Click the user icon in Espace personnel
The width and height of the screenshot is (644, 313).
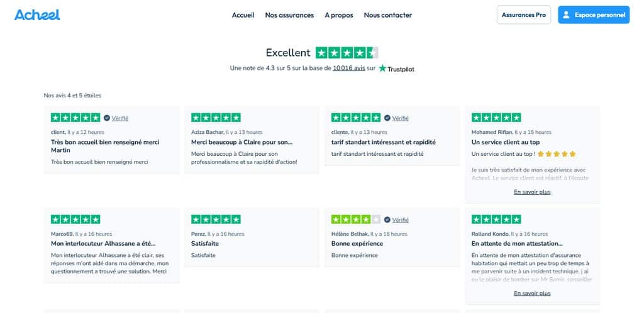pos(566,14)
